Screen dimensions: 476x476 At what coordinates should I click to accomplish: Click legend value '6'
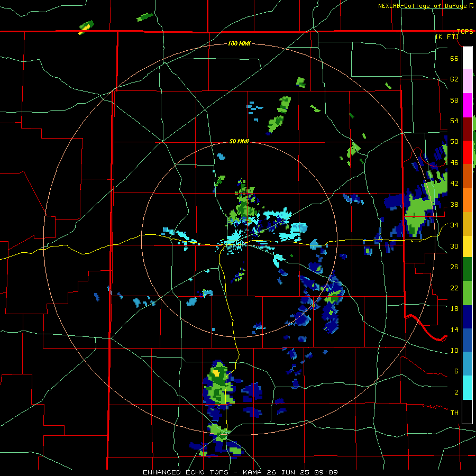(456, 371)
